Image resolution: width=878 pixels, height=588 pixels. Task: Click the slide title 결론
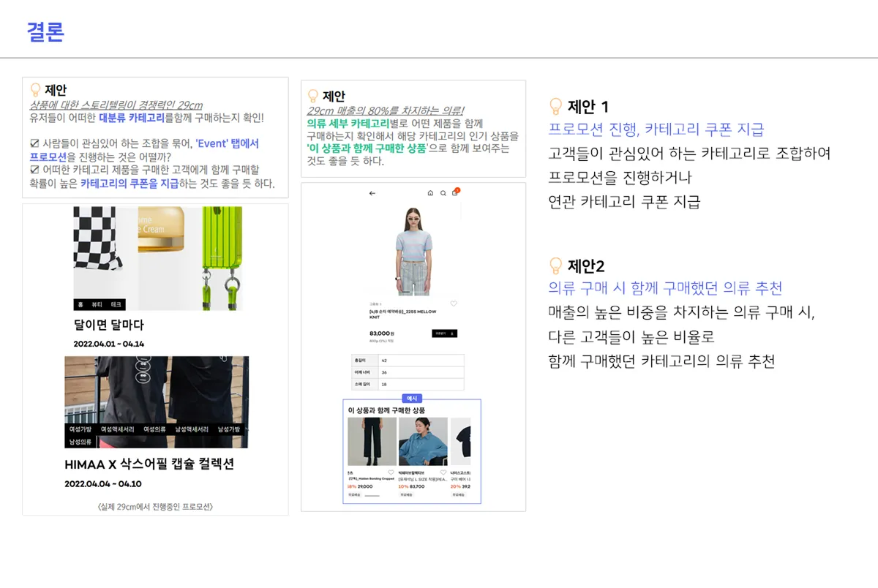tap(45, 32)
